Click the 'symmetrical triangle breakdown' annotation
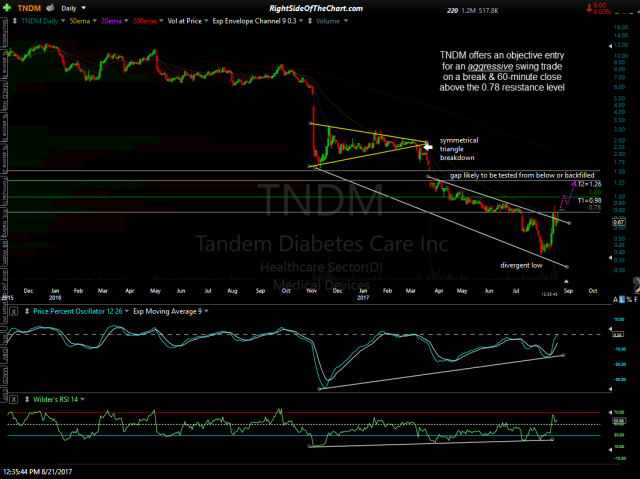This screenshot has width=640, height=479. [x=459, y=149]
